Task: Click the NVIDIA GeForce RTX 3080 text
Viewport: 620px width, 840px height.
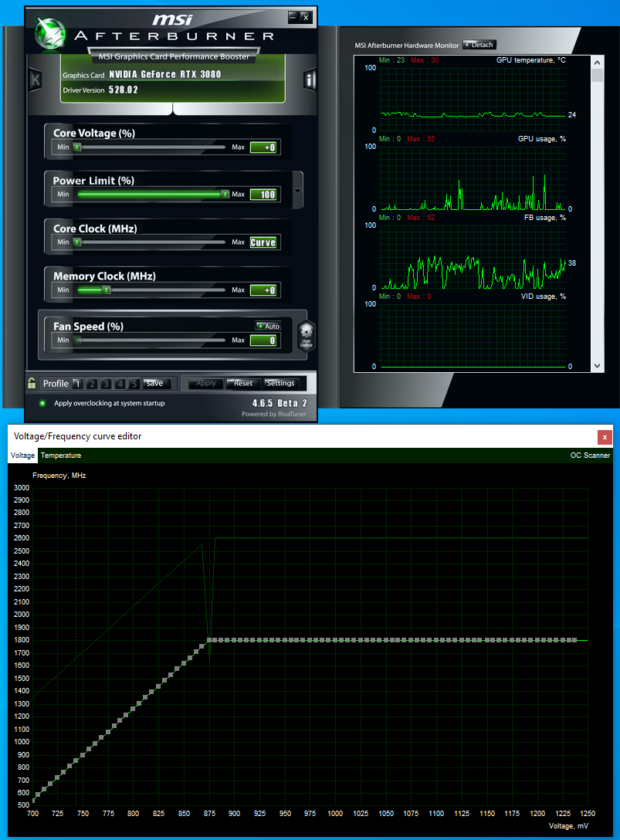Action: (x=165, y=74)
